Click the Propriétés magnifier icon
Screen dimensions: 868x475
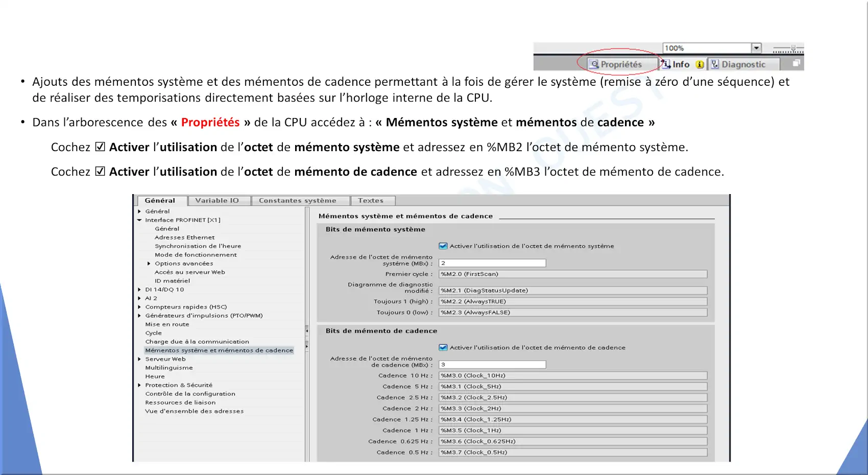[594, 64]
